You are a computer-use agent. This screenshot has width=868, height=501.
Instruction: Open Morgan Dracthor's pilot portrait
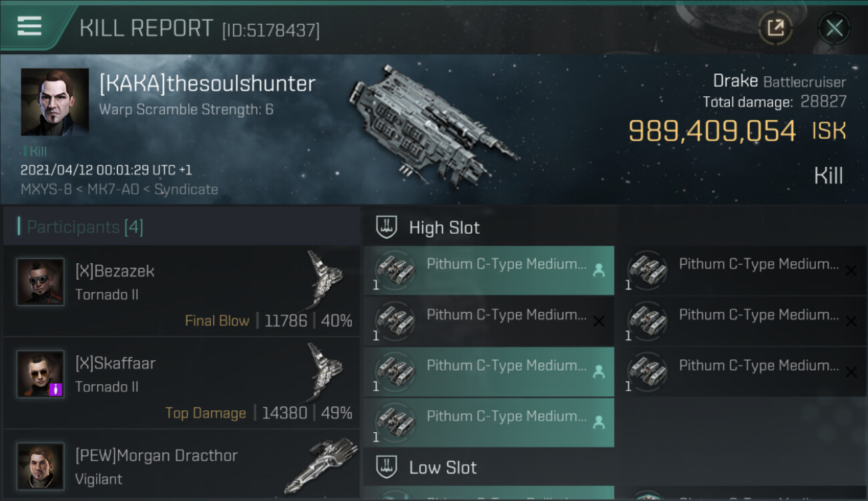coord(41,466)
